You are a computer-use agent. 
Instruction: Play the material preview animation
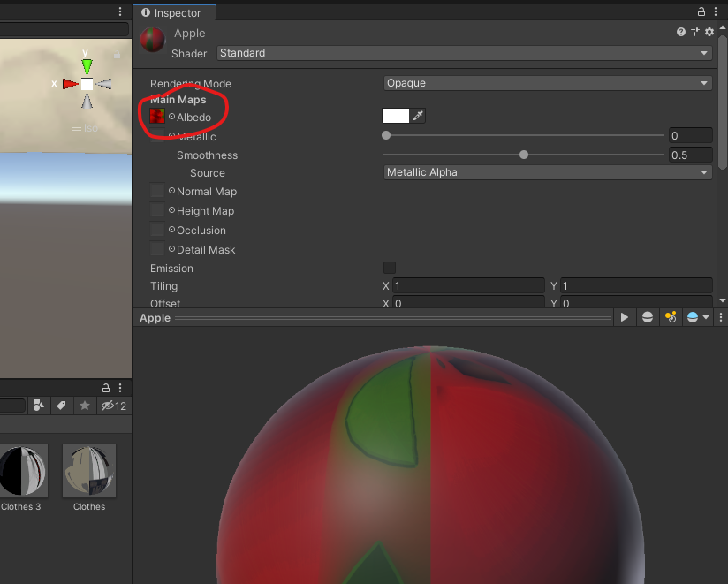(625, 317)
